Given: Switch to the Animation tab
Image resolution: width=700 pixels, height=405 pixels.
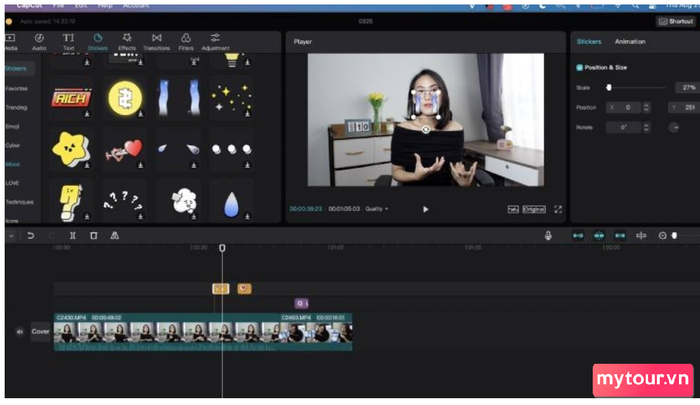Looking at the screenshot, I should [x=630, y=42].
